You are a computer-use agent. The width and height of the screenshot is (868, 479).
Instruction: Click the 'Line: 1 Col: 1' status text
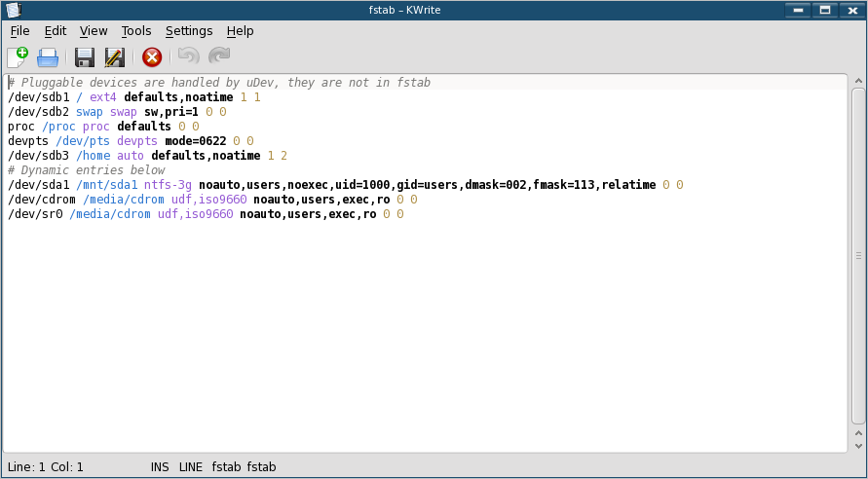[x=46, y=467]
